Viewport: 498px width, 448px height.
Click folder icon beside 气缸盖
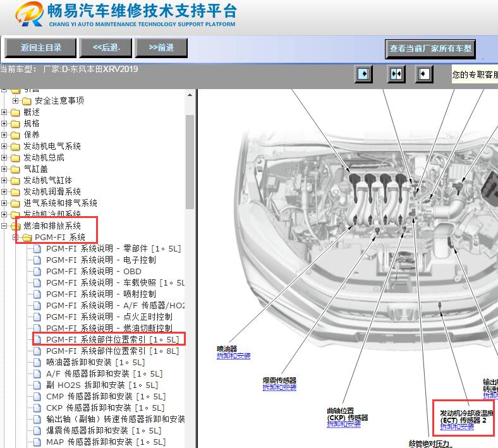click(15, 169)
